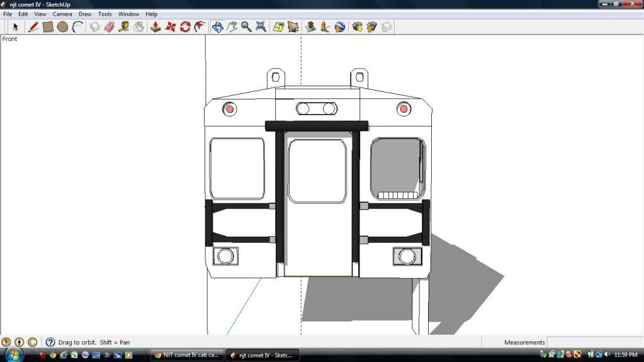Image resolution: width=644 pixels, height=362 pixels.
Task: Select the Arc tool
Action: [77, 27]
